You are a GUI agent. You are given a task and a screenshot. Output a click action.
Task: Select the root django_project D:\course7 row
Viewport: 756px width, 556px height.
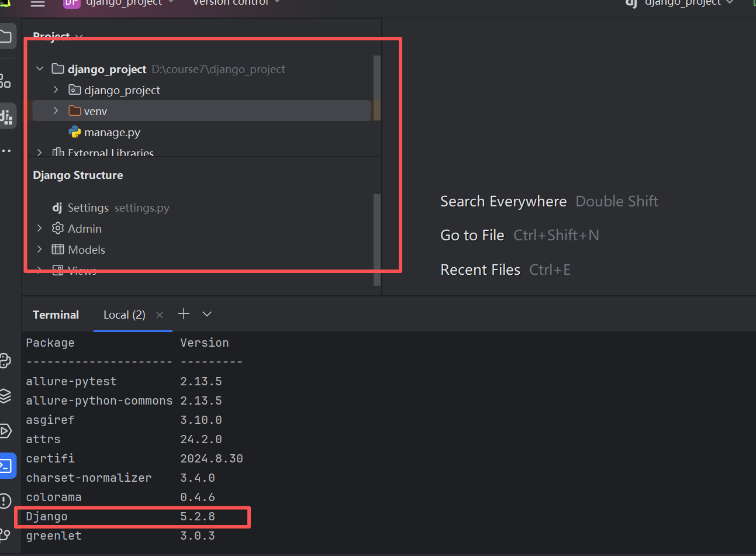coord(177,69)
